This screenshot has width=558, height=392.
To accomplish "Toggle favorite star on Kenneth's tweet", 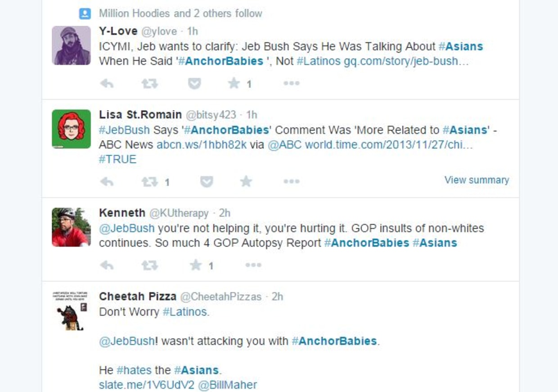I will click(x=195, y=265).
